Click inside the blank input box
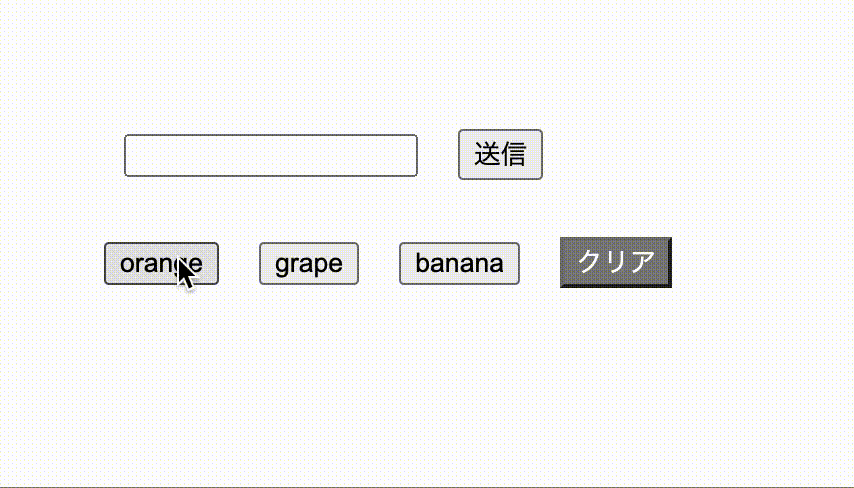This screenshot has width=854, height=488. pyautogui.click(x=271, y=155)
